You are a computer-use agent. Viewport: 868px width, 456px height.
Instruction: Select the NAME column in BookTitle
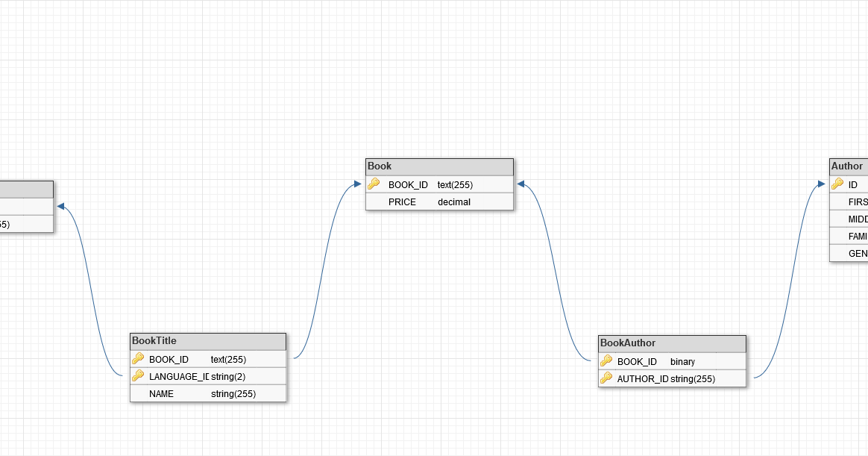pos(161,394)
